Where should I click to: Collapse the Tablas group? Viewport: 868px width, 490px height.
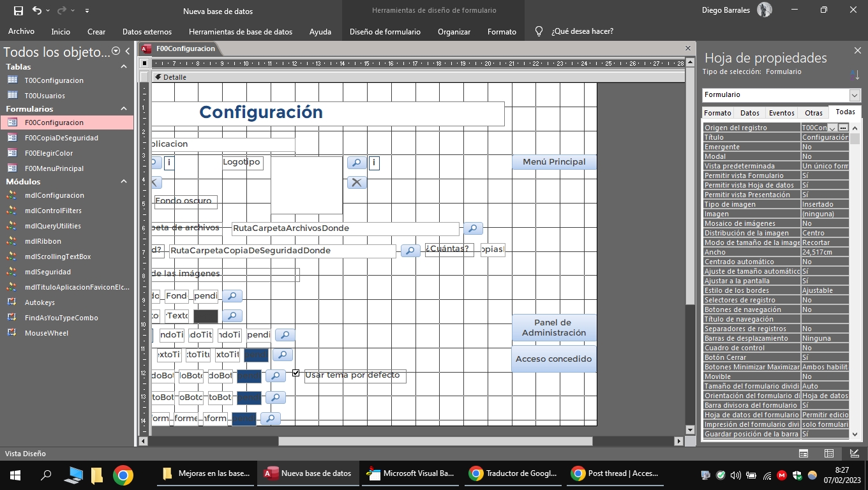tap(124, 66)
